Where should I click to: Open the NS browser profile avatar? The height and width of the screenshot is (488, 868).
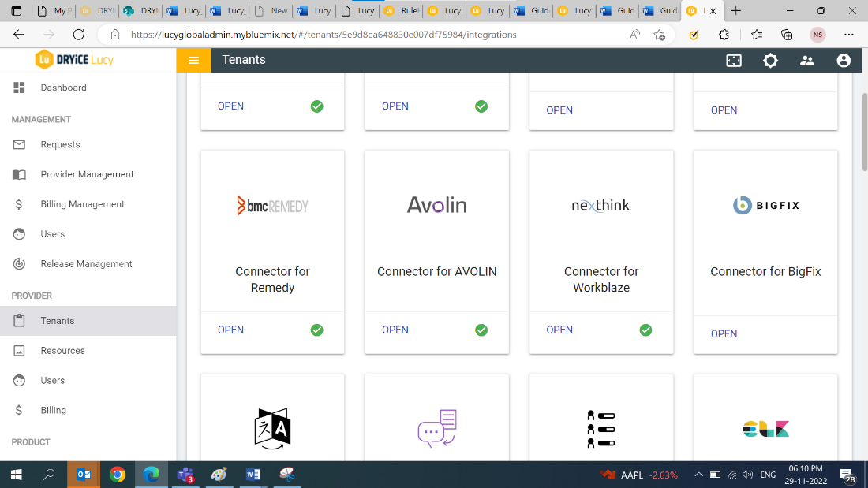[817, 35]
